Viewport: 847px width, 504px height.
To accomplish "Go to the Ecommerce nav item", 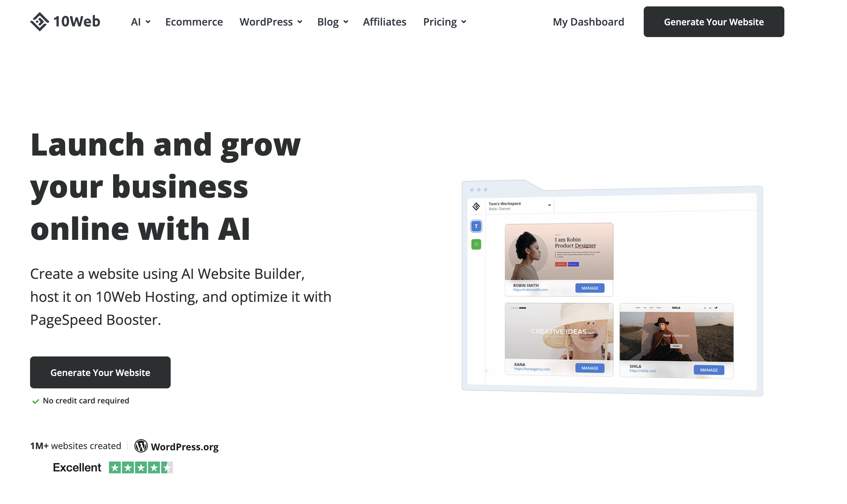I will coord(194,22).
